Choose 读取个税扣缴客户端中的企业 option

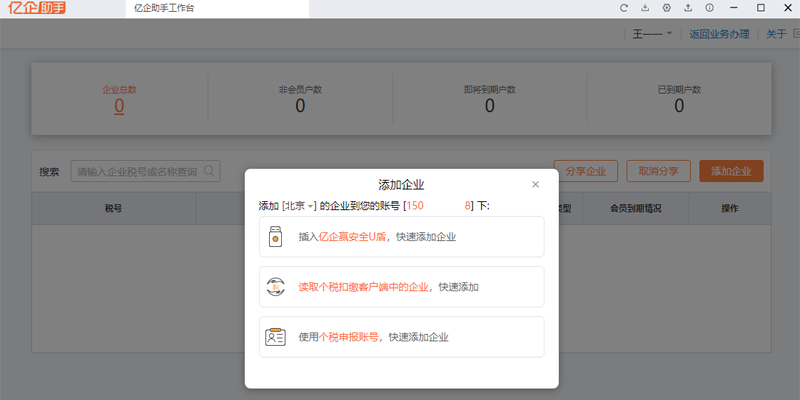[402, 287]
